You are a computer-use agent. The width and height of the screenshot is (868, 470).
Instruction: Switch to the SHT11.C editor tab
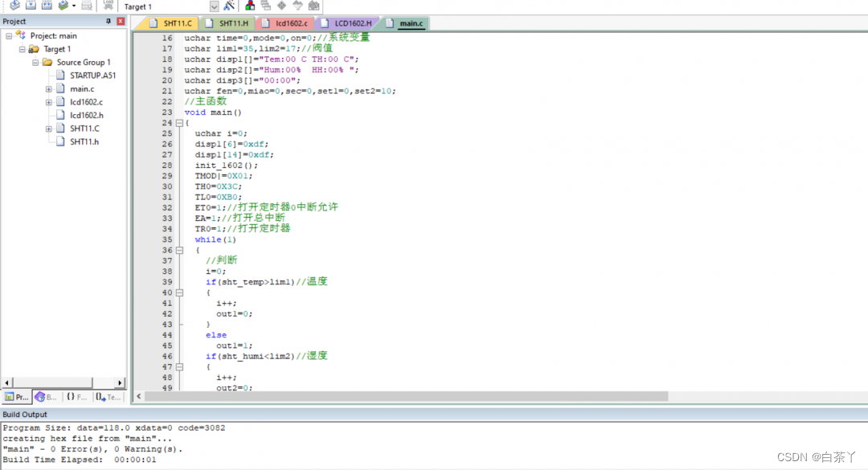click(170, 23)
